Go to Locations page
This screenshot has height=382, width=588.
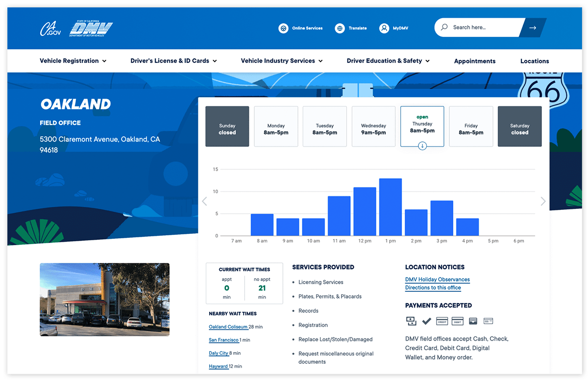point(535,61)
